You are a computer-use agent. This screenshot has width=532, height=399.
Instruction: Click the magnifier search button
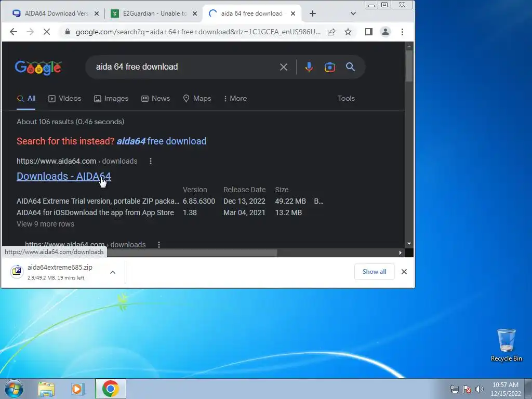(351, 67)
